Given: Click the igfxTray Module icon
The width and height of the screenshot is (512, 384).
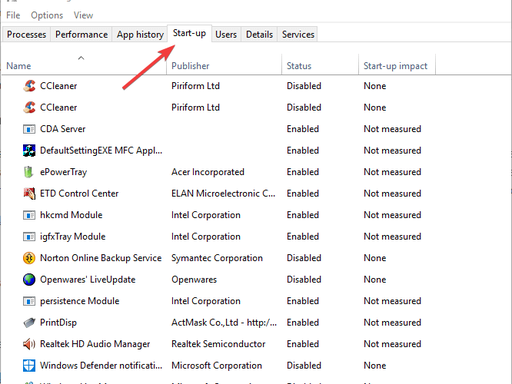Looking at the screenshot, I should pyautogui.click(x=29, y=237).
